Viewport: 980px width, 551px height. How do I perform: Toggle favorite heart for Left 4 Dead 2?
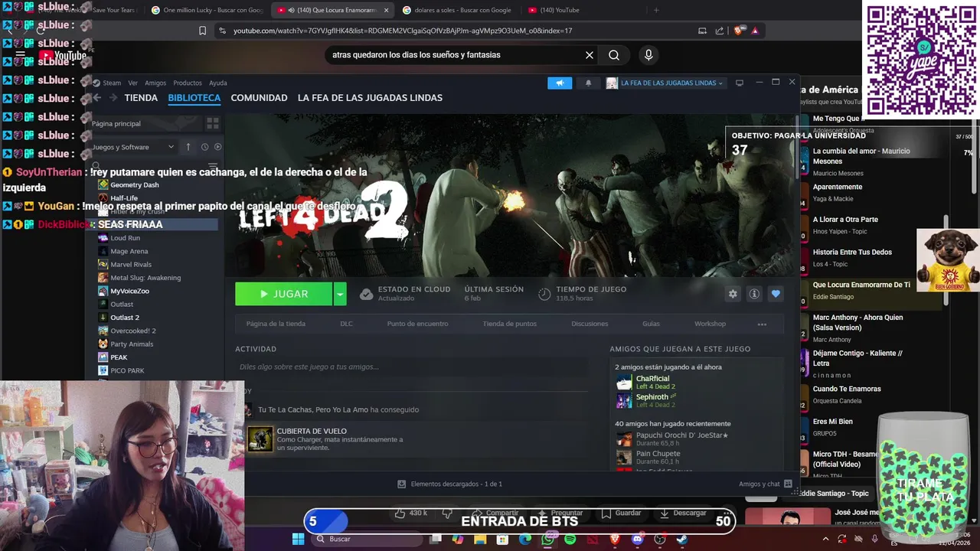(776, 294)
